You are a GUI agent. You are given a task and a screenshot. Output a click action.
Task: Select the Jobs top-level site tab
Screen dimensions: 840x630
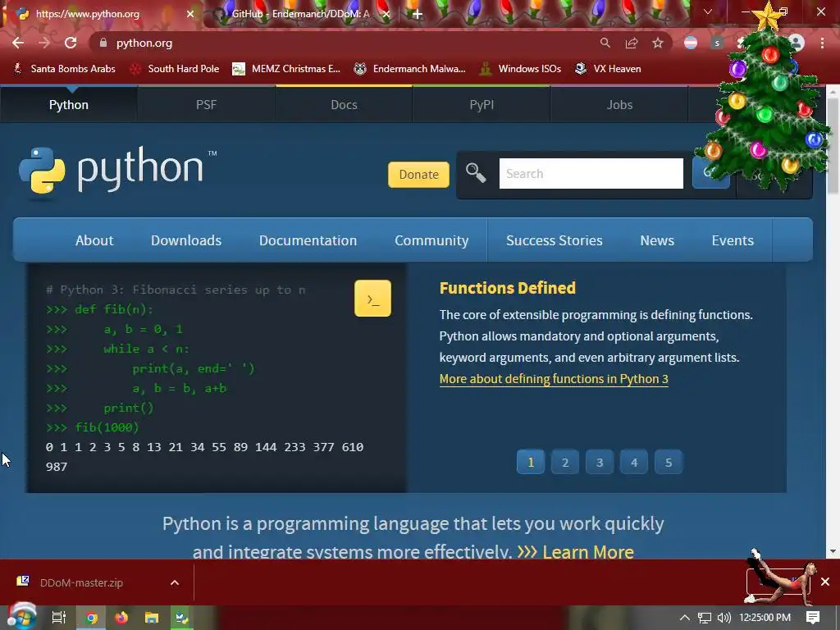619,104
